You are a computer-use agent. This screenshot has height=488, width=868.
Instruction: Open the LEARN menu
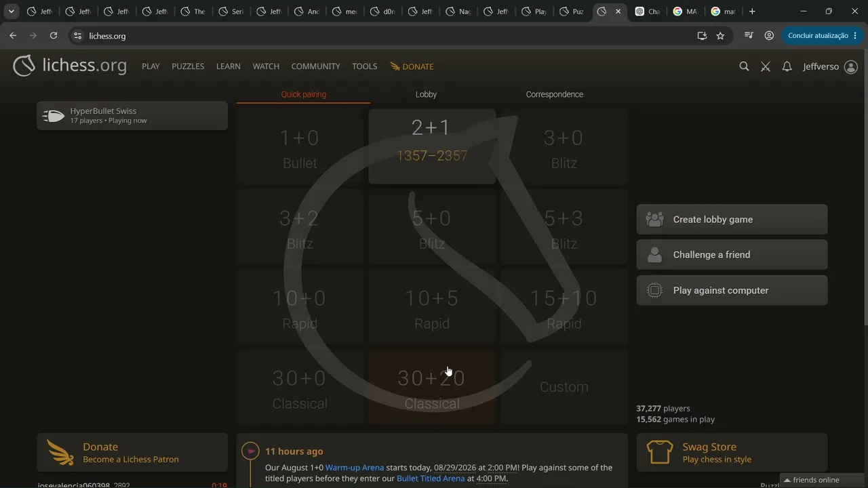[229, 66]
